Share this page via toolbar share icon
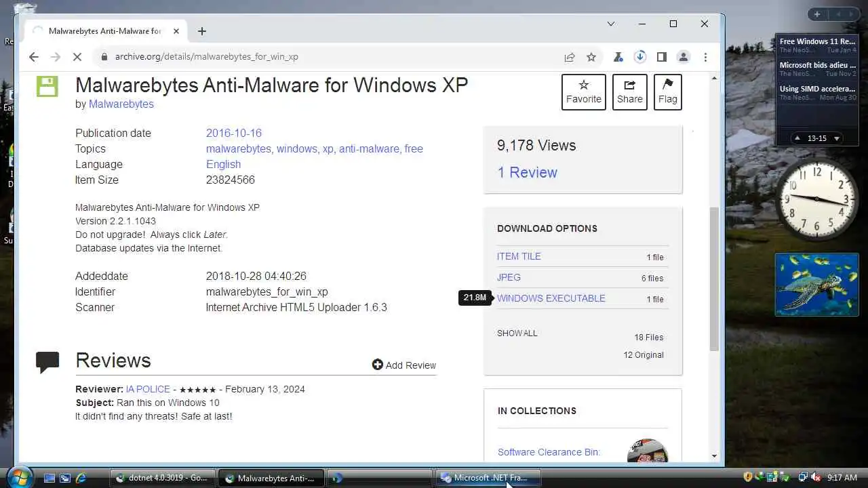 570,57
